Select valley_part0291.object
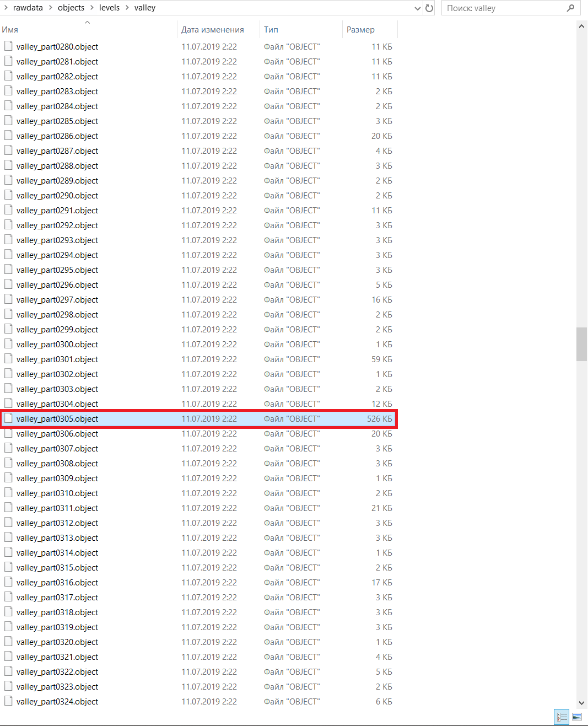This screenshot has width=588, height=726. 57,210
